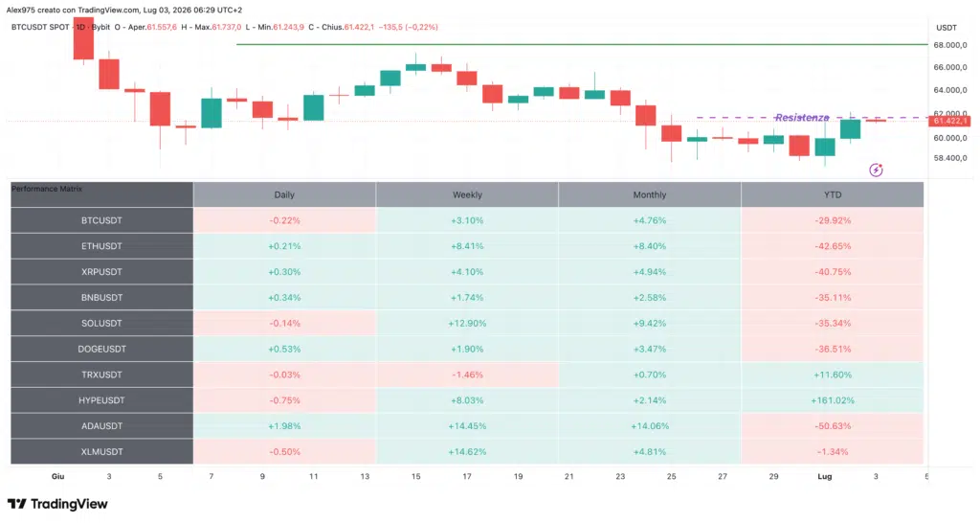
Task: Select the BTCUSDT row label
Action: [x=101, y=220]
